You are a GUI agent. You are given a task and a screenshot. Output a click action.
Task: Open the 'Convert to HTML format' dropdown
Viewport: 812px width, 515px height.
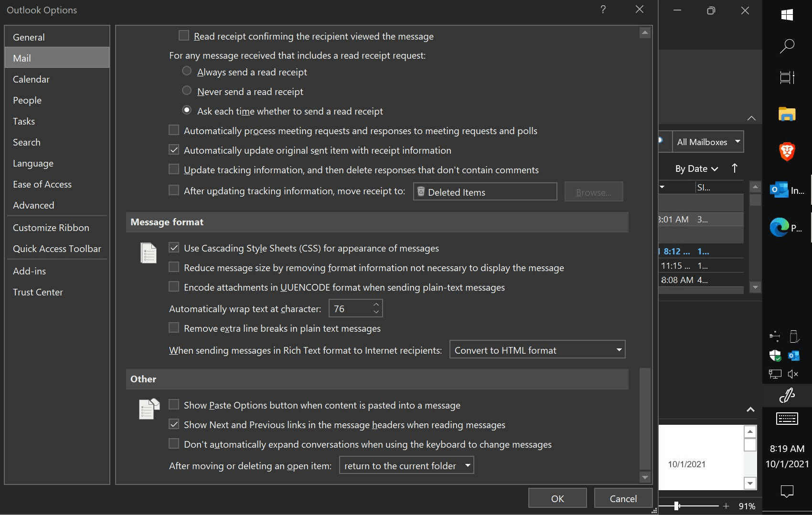tap(537, 350)
